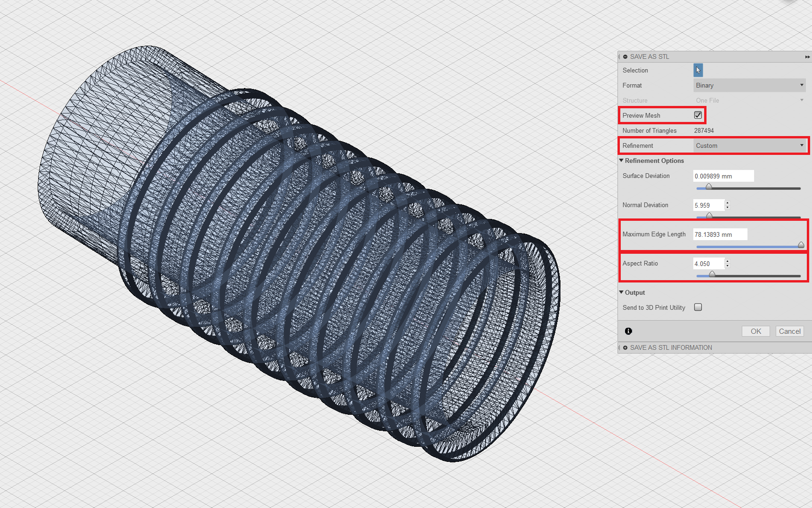Collapse the Refinement Options section

(x=621, y=161)
